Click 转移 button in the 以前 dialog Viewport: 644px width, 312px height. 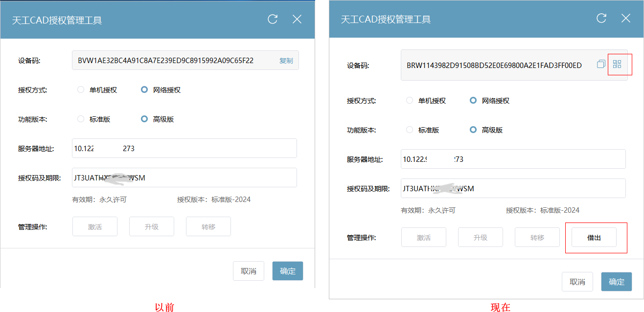point(208,226)
